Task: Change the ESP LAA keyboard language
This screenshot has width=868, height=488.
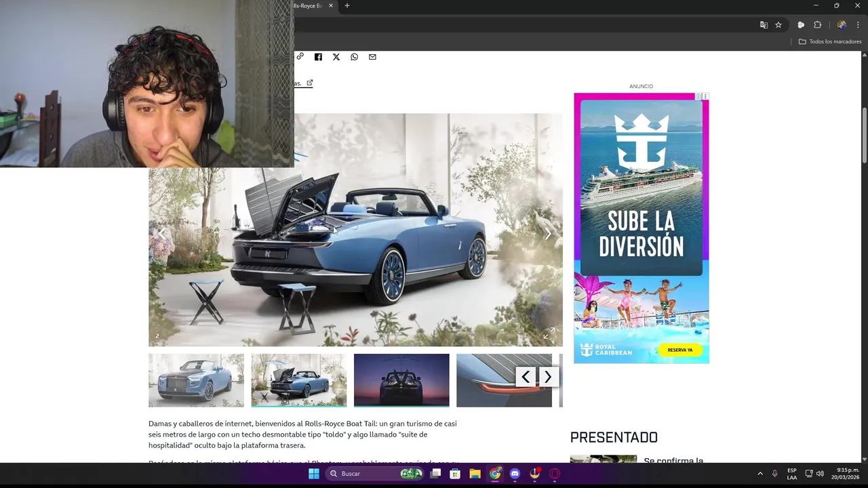Action: pos(792,474)
